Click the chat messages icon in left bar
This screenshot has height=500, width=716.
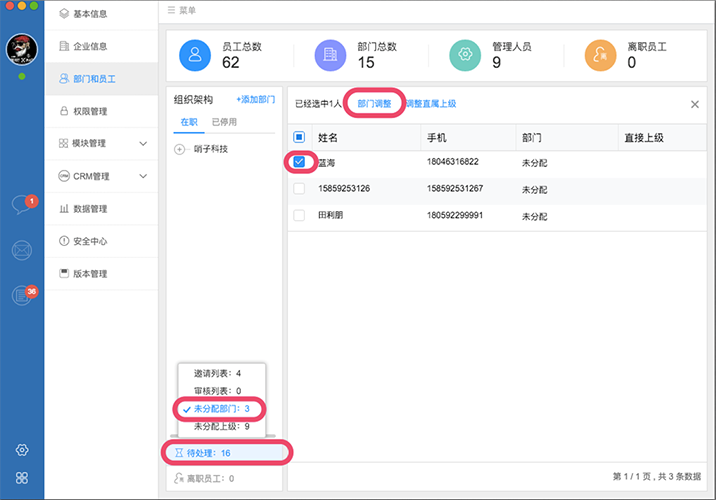coord(21,206)
